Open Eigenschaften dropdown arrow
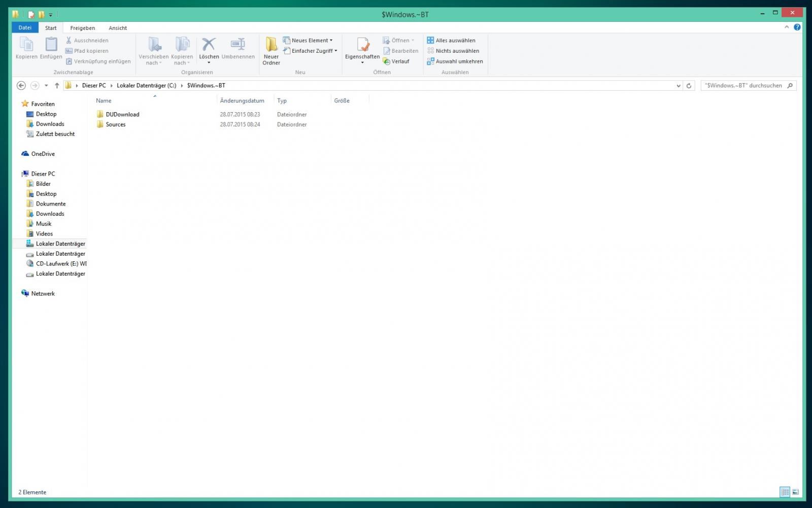 362,62
